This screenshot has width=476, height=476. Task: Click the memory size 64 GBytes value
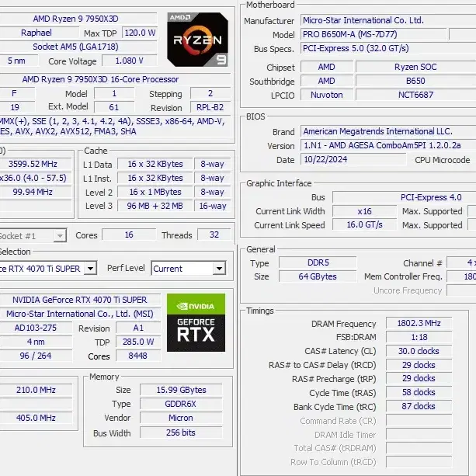click(x=318, y=276)
